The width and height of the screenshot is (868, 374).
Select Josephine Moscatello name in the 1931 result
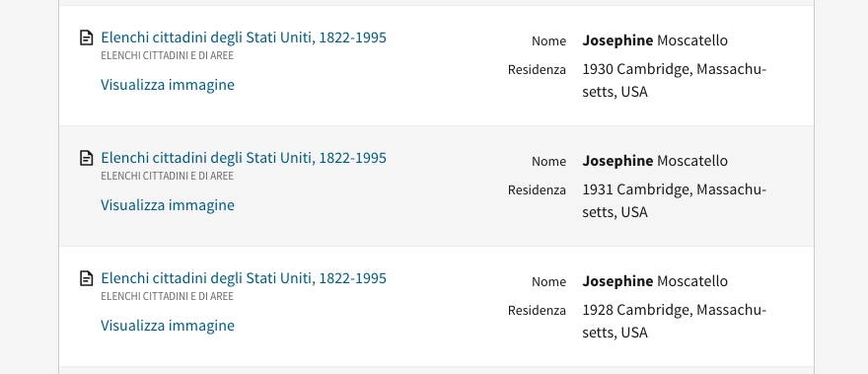tap(655, 161)
